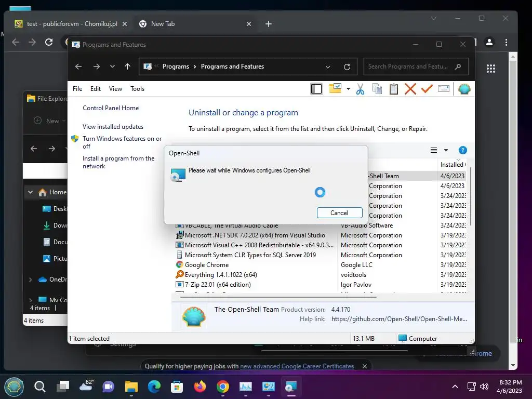Screen dimensions: 532x399
Task: Open the File menu
Action: [x=77, y=88]
